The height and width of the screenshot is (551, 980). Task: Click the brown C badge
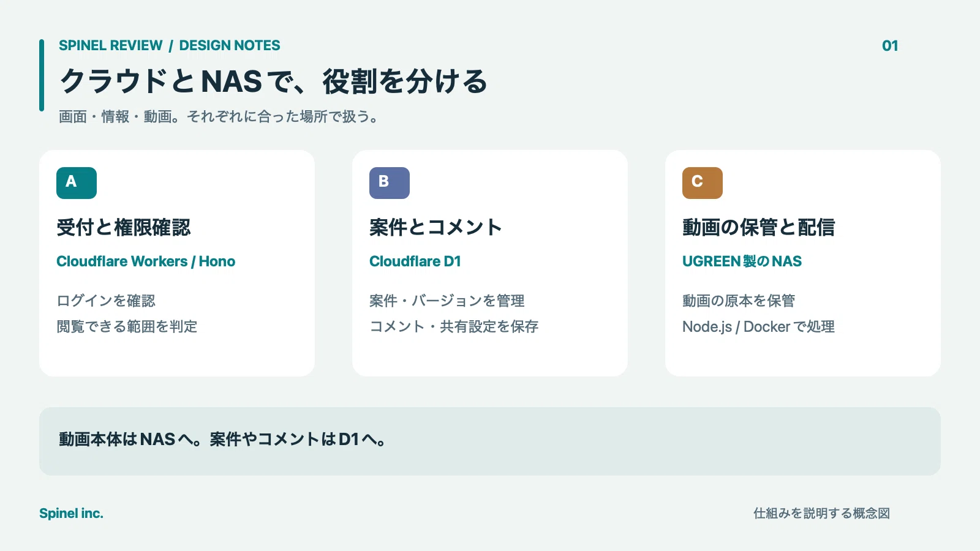(x=703, y=183)
